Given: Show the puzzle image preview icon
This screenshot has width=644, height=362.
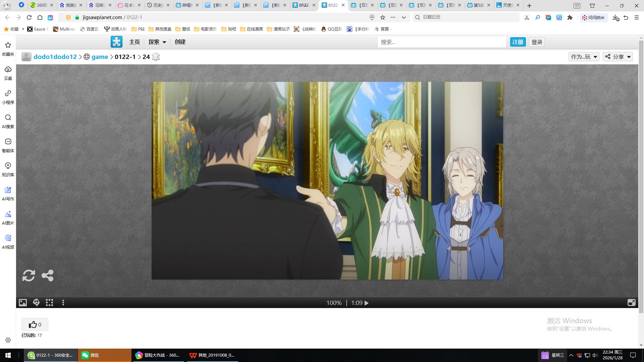Looking at the screenshot, I should coord(23,303).
